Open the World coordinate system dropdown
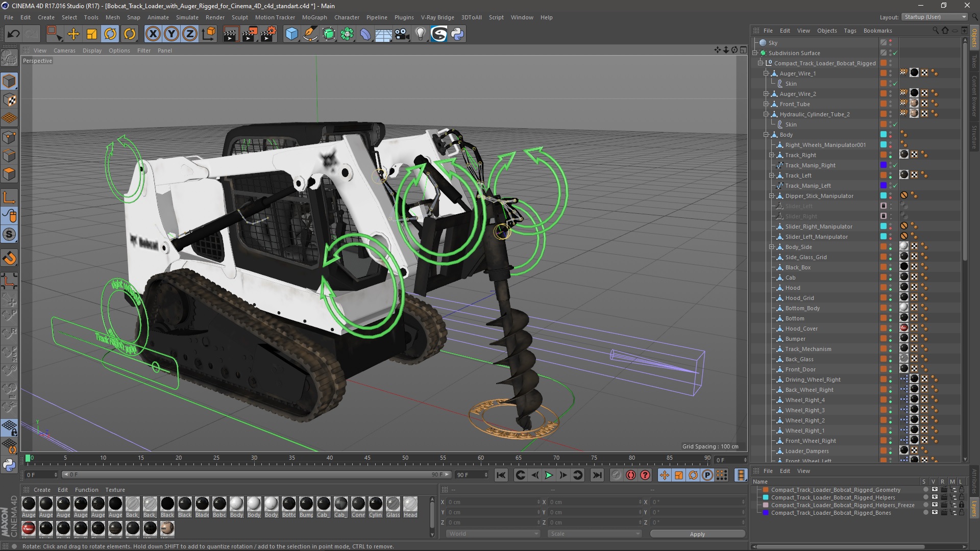The image size is (980, 551). (x=493, y=534)
